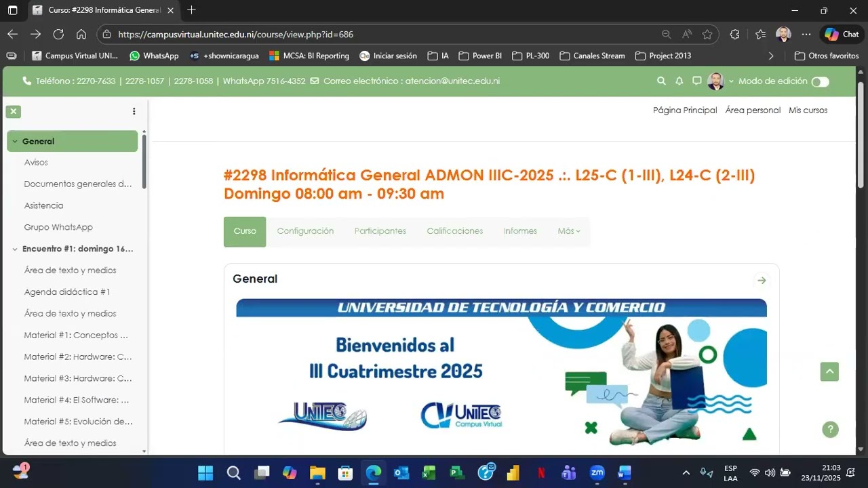Image resolution: width=868 pixels, height=488 pixels.
Task: Switch to the Calificaciones tab
Action: tap(455, 231)
